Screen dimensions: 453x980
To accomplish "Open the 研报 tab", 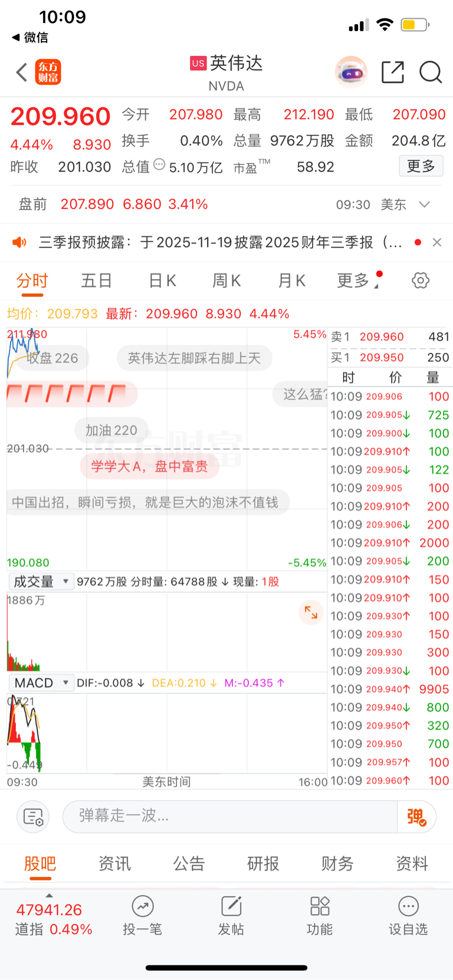I will [x=263, y=864].
